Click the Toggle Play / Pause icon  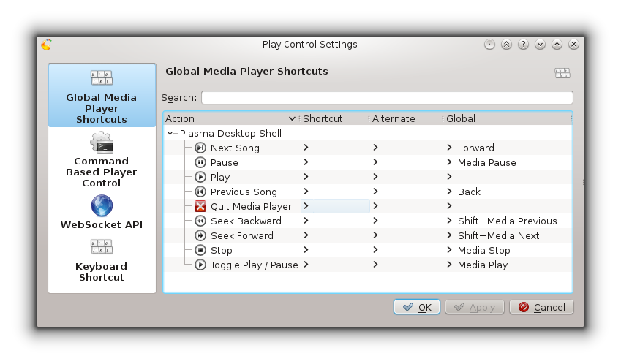click(200, 265)
